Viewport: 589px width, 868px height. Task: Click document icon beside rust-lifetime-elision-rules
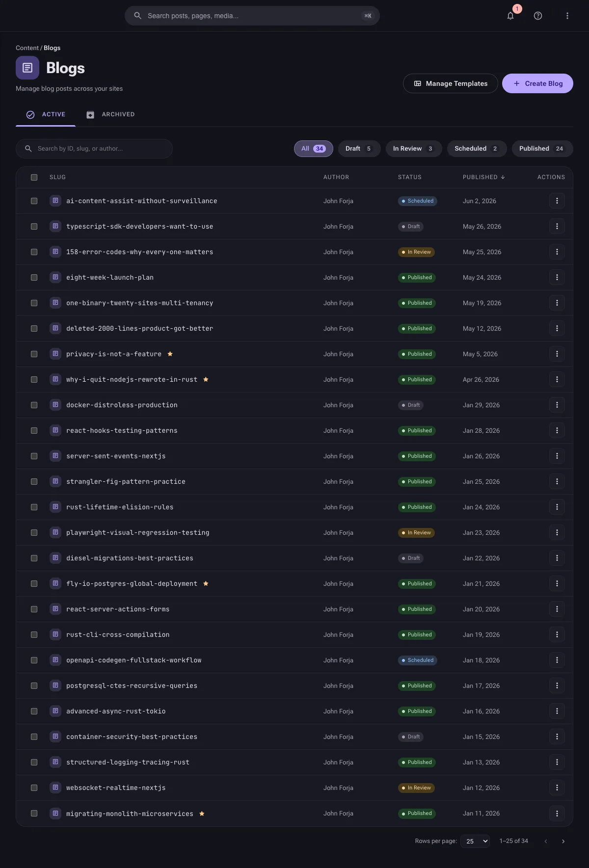point(55,507)
